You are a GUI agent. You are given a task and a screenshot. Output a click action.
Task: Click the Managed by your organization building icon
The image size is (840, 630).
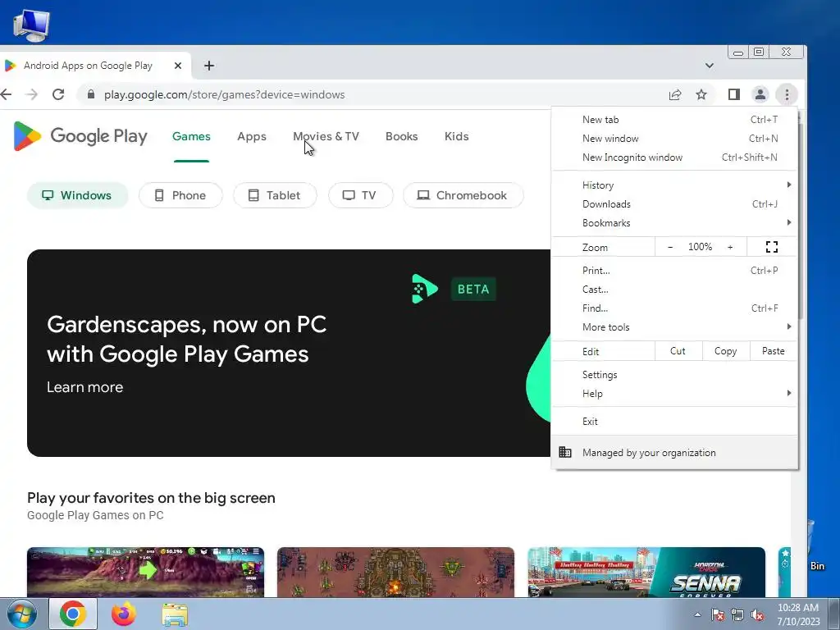click(565, 452)
